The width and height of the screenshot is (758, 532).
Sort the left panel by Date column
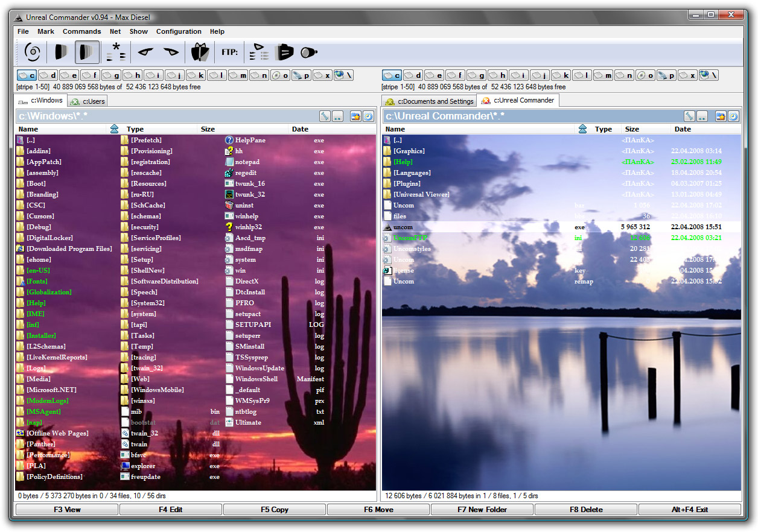pyautogui.click(x=332, y=129)
